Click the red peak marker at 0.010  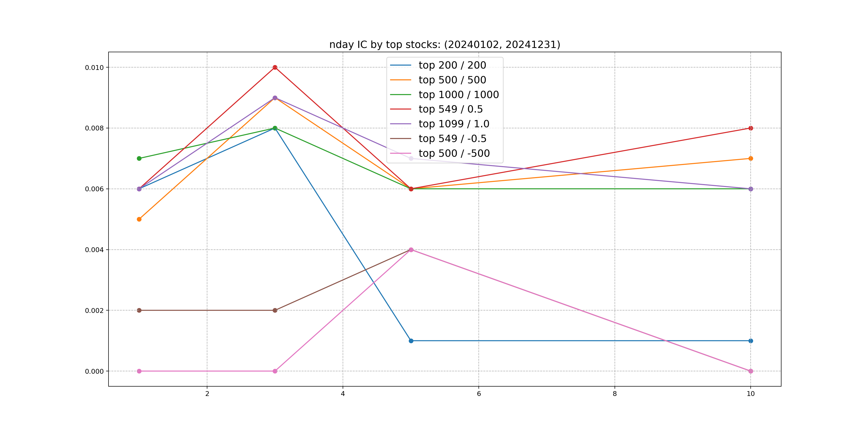(275, 68)
